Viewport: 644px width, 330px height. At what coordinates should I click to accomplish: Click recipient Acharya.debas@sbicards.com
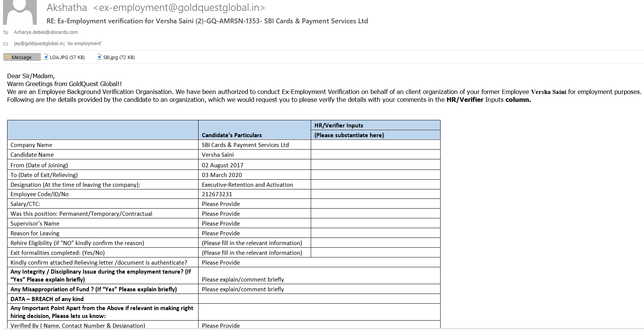click(x=46, y=32)
